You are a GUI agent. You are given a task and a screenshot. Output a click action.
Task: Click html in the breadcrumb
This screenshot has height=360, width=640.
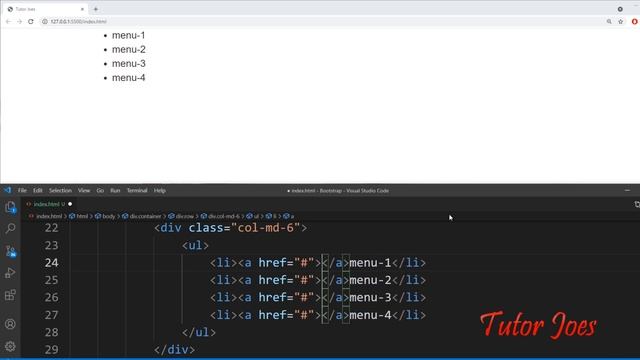(82, 216)
